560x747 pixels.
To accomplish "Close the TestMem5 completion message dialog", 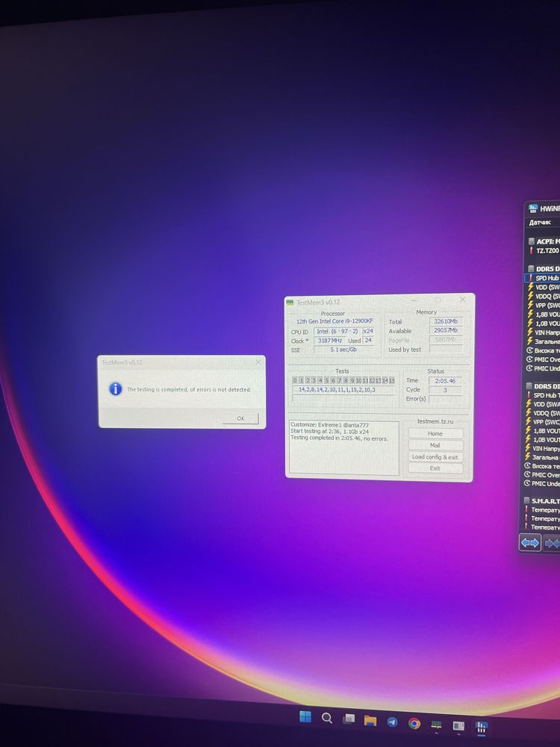I will pos(258,362).
